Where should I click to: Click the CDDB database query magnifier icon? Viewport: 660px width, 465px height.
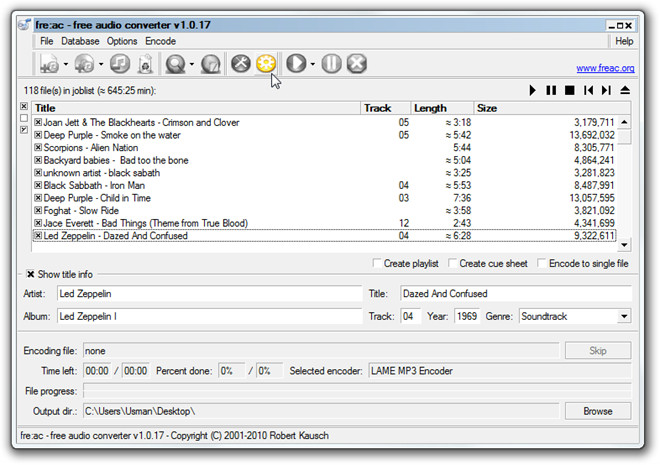[x=175, y=64]
